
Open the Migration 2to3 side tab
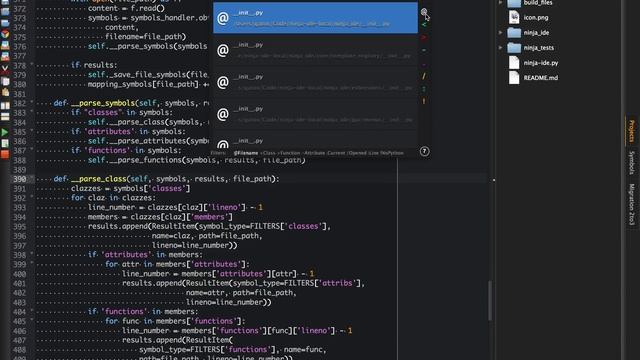pos(631,204)
